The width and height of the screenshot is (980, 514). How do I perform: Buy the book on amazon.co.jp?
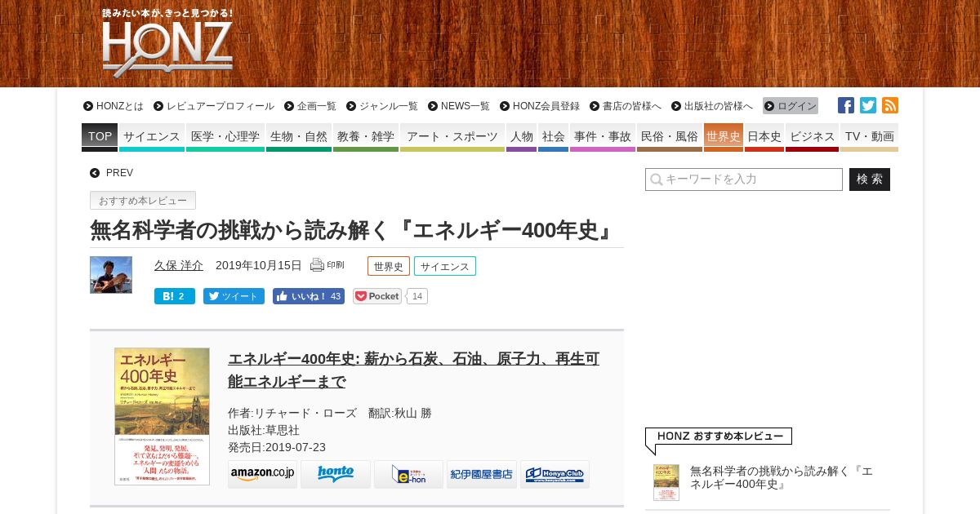point(262,474)
